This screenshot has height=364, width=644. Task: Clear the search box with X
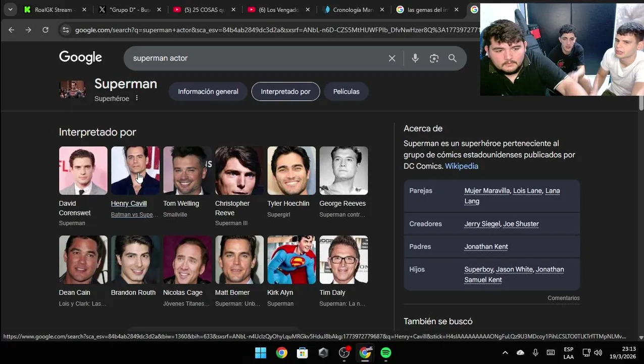click(x=392, y=58)
